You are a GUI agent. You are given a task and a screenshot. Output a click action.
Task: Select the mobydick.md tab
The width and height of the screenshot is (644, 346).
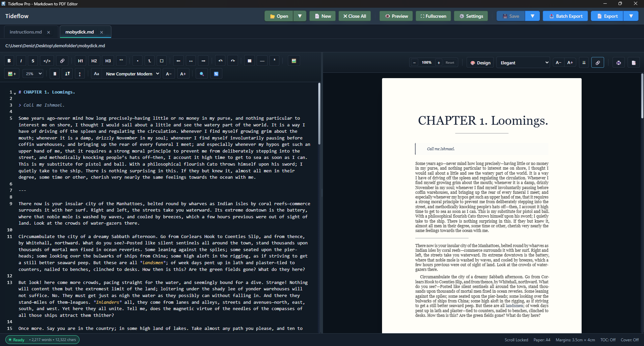tap(79, 32)
